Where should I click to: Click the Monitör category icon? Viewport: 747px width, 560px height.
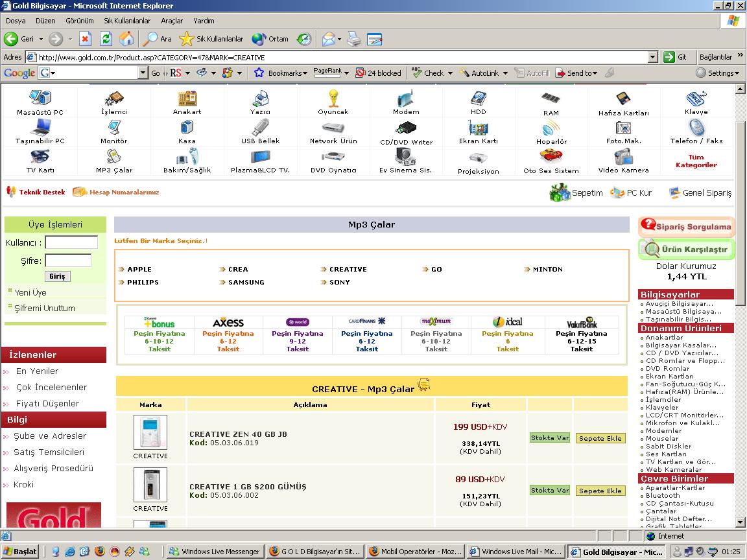tap(114, 127)
